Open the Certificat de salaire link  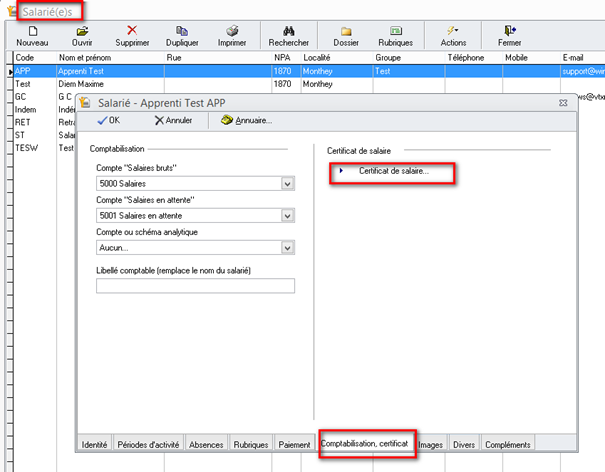click(x=393, y=172)
